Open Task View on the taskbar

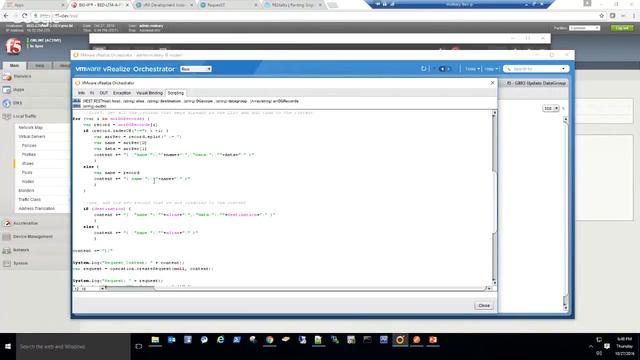point(138,347)
